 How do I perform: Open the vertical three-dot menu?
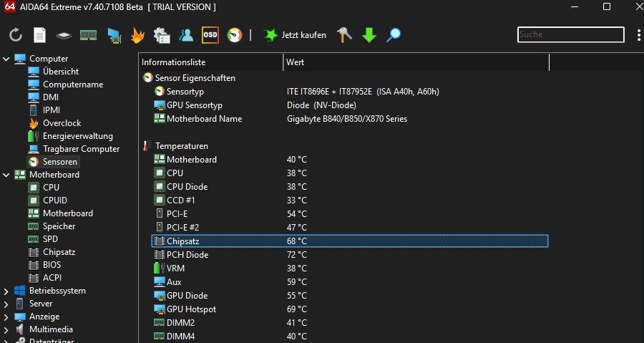pos(639,35)
